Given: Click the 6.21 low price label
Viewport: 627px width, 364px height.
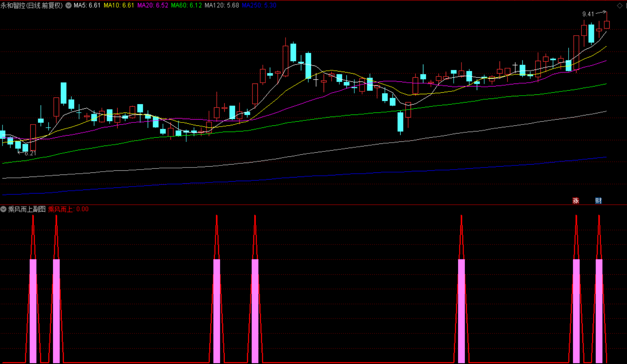Looking at the screenshot, I should pos(30,153).
